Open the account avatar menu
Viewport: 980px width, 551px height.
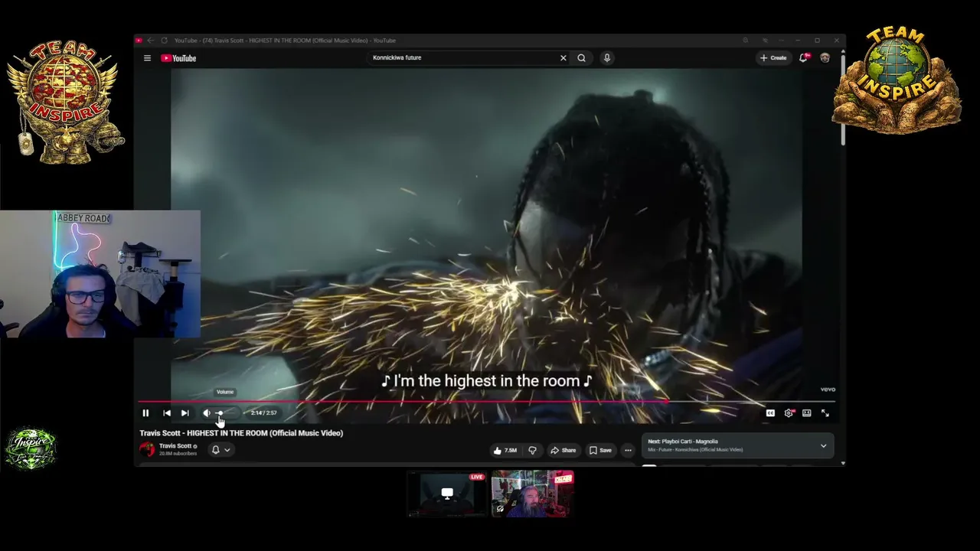point(825,57)
